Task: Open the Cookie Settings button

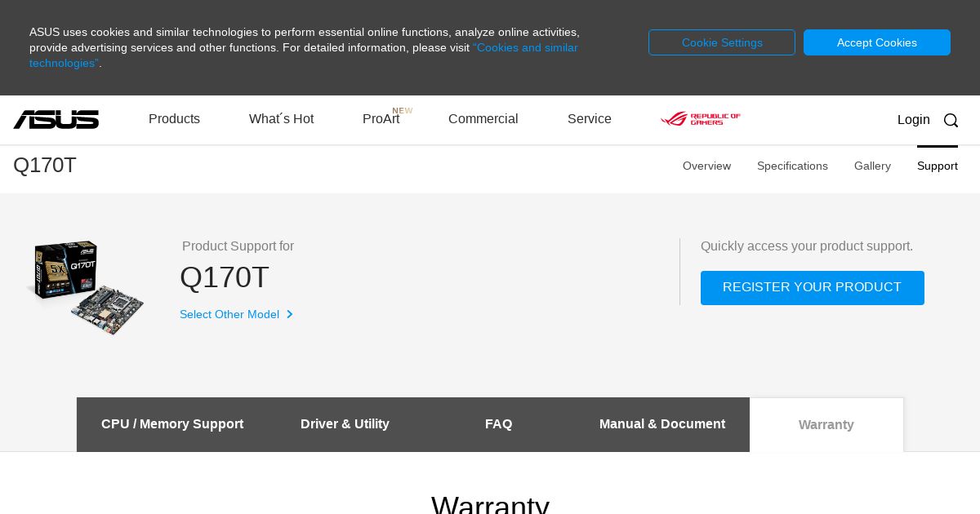Action: 722,42
